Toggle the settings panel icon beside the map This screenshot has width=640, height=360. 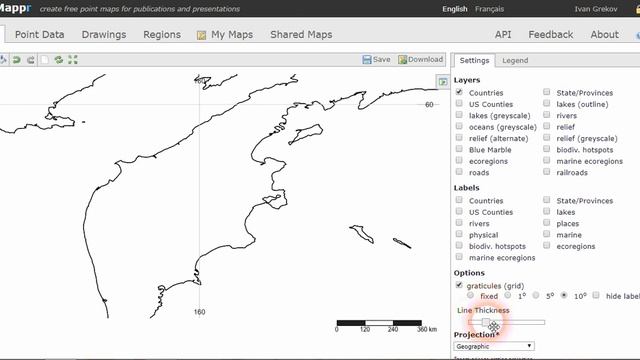pos(442,82)
